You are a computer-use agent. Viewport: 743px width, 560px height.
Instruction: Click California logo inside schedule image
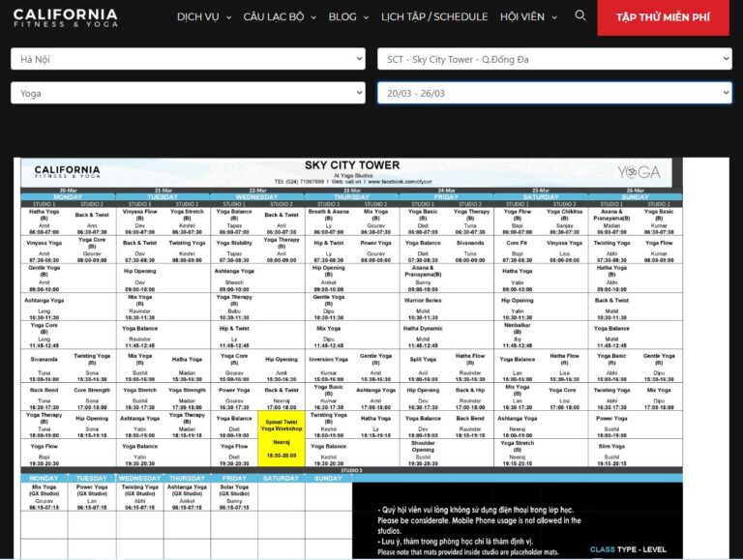pyautogui.click(x=68, y=171)
